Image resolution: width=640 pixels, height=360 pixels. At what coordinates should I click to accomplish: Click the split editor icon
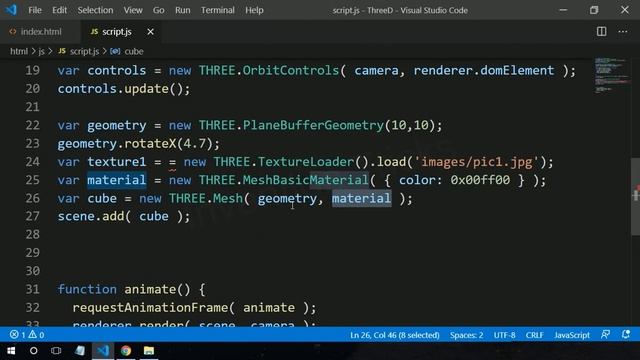coord(601,31)
